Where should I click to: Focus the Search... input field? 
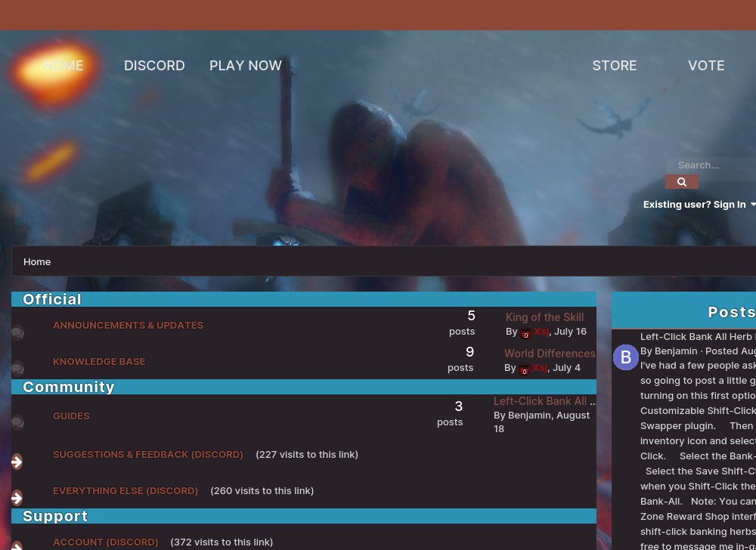click(x=711, y=165)
